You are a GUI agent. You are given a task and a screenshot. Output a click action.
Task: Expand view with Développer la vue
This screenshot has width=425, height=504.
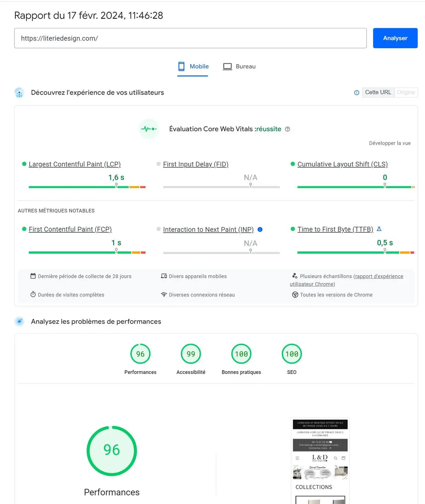click(x=390, y=143)
